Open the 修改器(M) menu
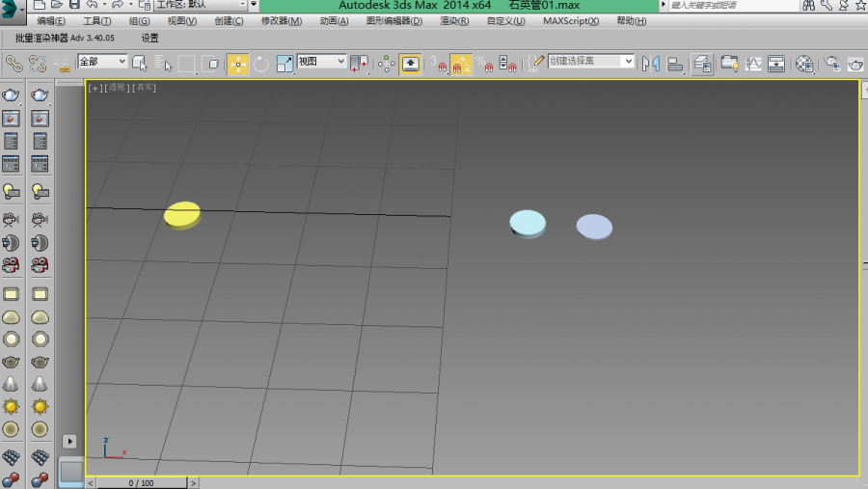Screen dimensions: 868x489 click(x=281, y=21)
